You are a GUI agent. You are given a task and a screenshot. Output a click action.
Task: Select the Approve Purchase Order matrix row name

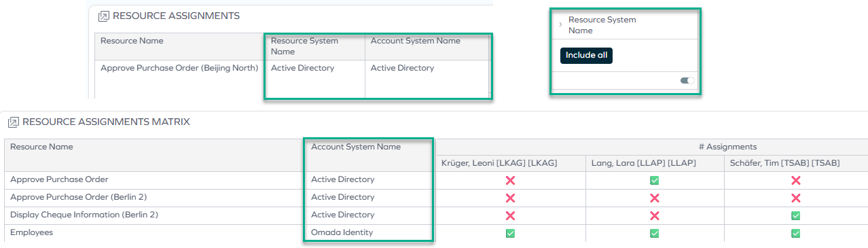tap(59, 180)
